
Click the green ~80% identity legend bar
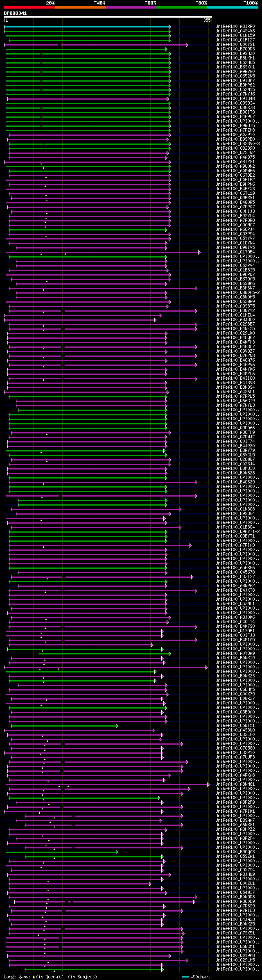[181, 7]
